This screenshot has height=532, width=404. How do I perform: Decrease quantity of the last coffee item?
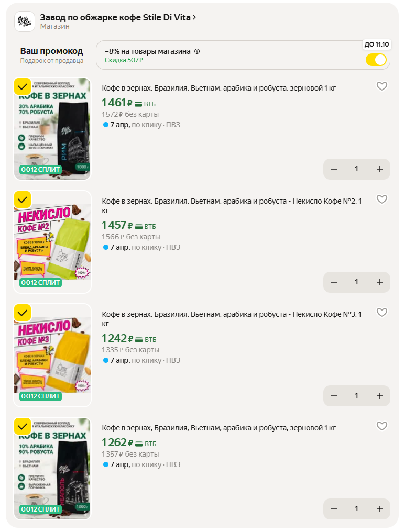pos(334,509)
